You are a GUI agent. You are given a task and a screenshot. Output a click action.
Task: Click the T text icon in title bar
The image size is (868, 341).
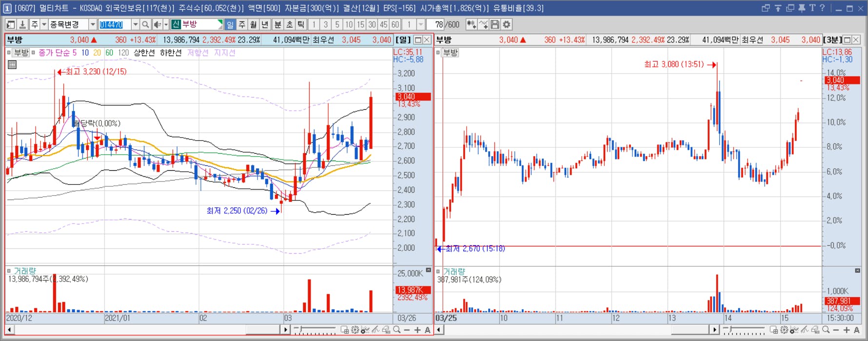click(812, 8)
